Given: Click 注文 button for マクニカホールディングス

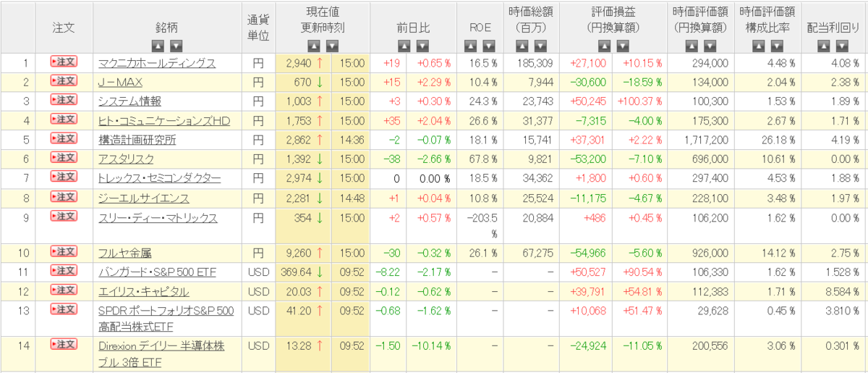Looking at the screenshot, I should (64, 62).
